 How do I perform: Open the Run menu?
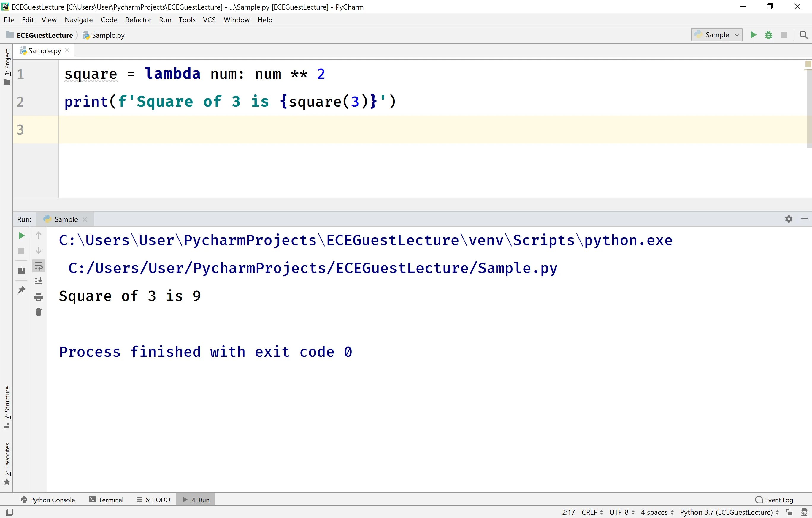[x=164, y=20]
